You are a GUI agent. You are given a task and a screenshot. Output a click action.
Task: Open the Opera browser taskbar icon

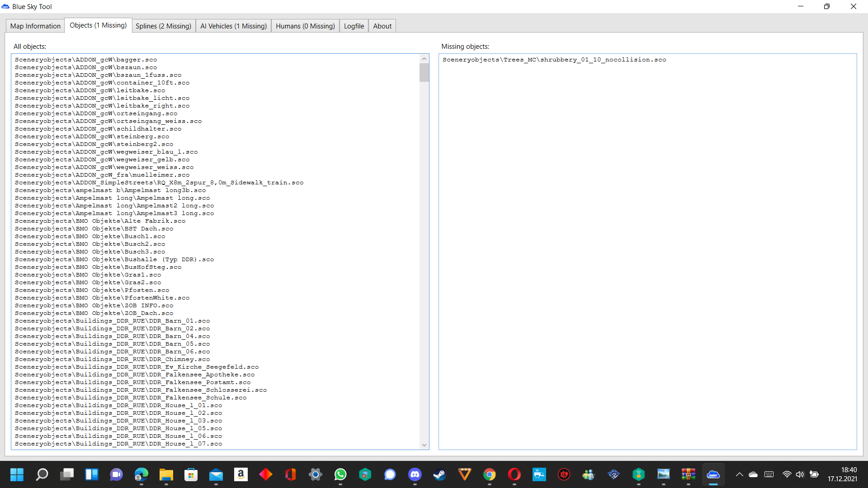pyautogui.click(x=514, y=474)
